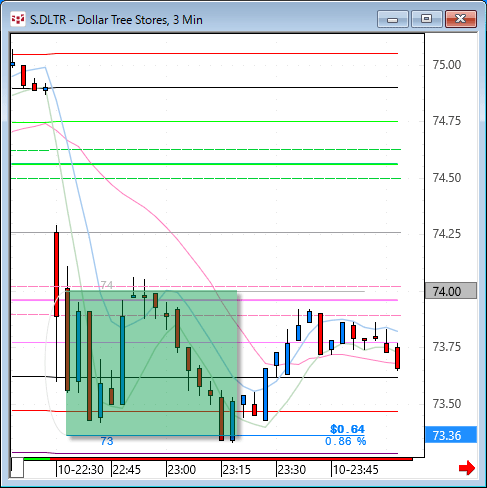Screen dimensions: 487x488
Task: Click the small white box at bottom-left corner
Action: click(x=17, y=468)
